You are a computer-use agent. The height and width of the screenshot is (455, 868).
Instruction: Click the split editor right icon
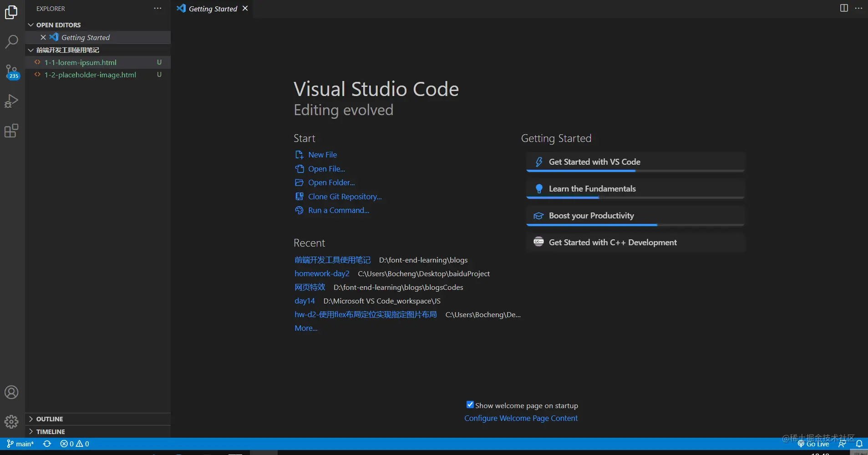point(843,8)
